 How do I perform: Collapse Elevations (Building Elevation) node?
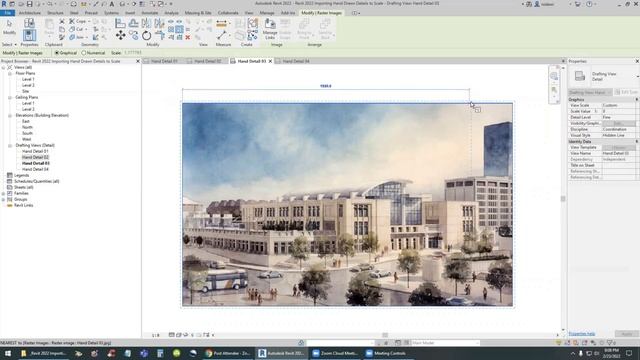[x=10, y=116]
